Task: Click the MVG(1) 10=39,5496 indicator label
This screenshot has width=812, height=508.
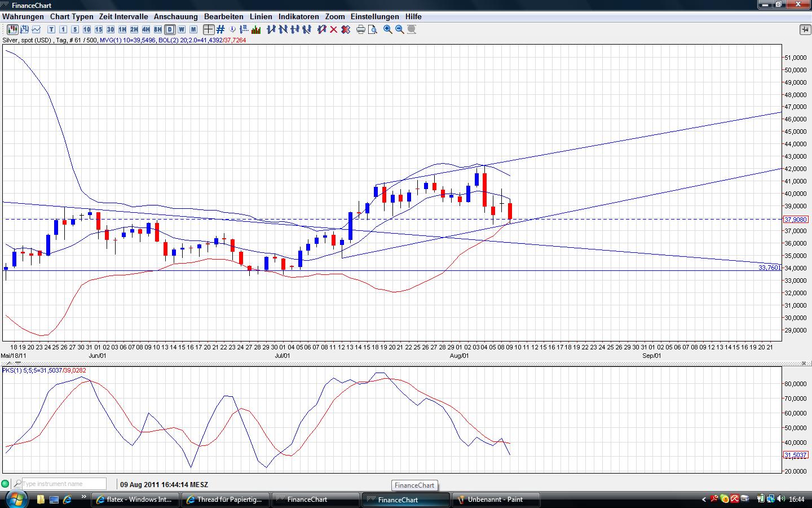Action: pyautogui.click(x=127, y=40)
